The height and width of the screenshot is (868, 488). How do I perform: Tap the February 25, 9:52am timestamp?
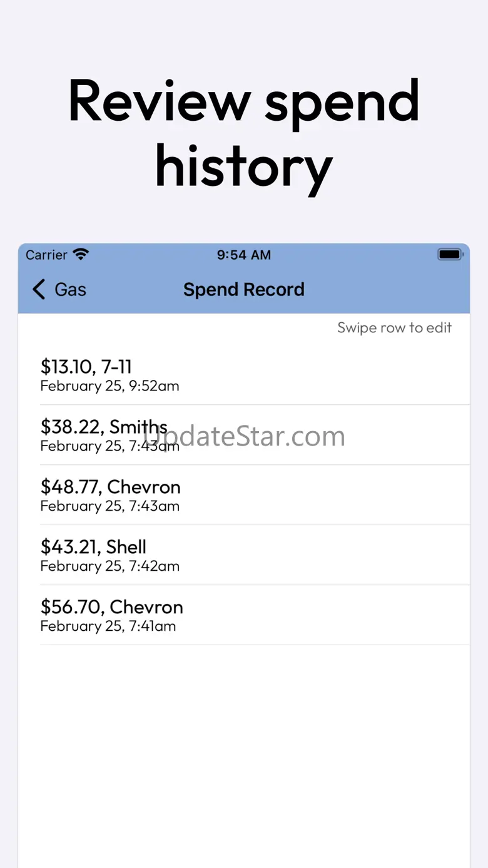[109, 386]
